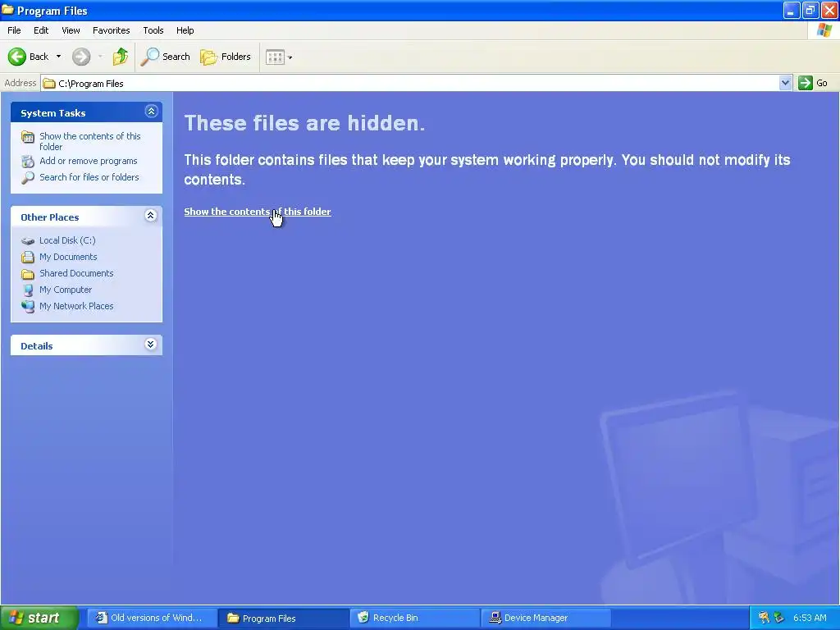Click the address bar folder icon
840x630 pixels.
49,84
